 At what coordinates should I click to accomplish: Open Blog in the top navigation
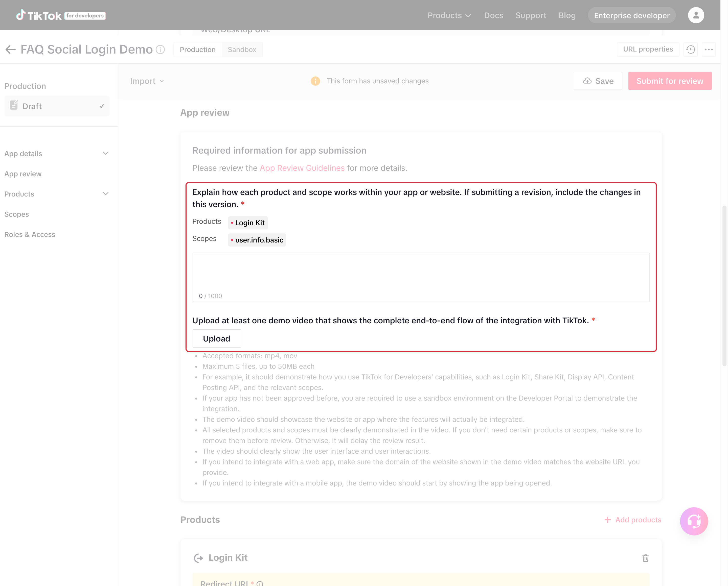[567, 15]
